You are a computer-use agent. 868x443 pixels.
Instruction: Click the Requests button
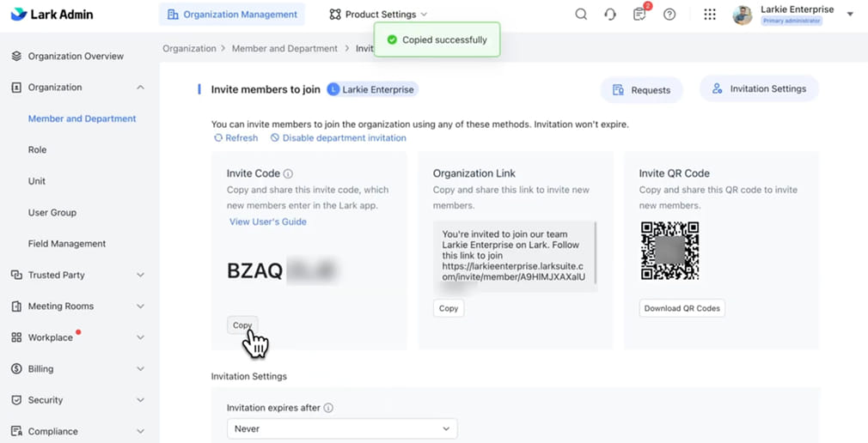click(x=641, y=90)
